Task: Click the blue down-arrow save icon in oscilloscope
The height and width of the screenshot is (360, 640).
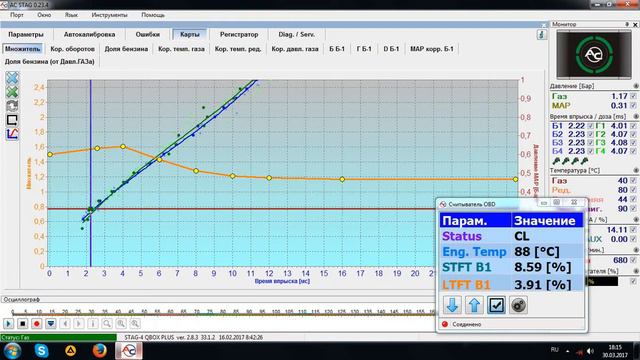Action: tap(51, 324)
